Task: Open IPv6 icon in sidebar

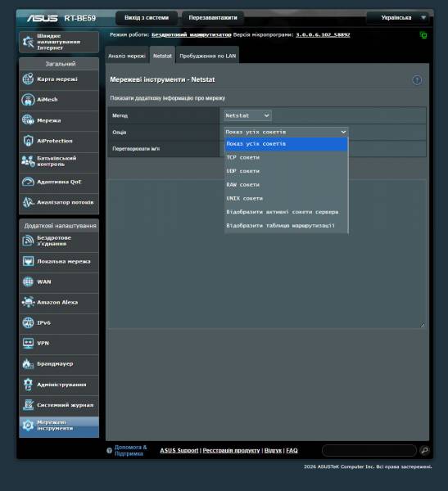Action: (x=28, y=322)
